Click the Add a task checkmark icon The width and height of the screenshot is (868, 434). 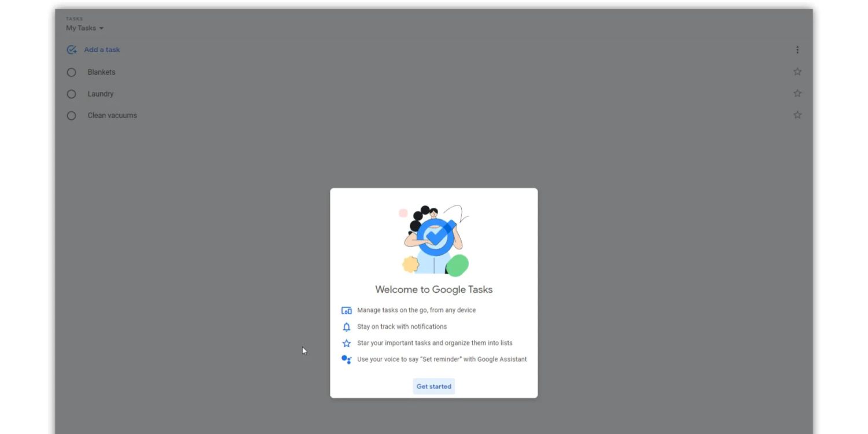(72, 50)
